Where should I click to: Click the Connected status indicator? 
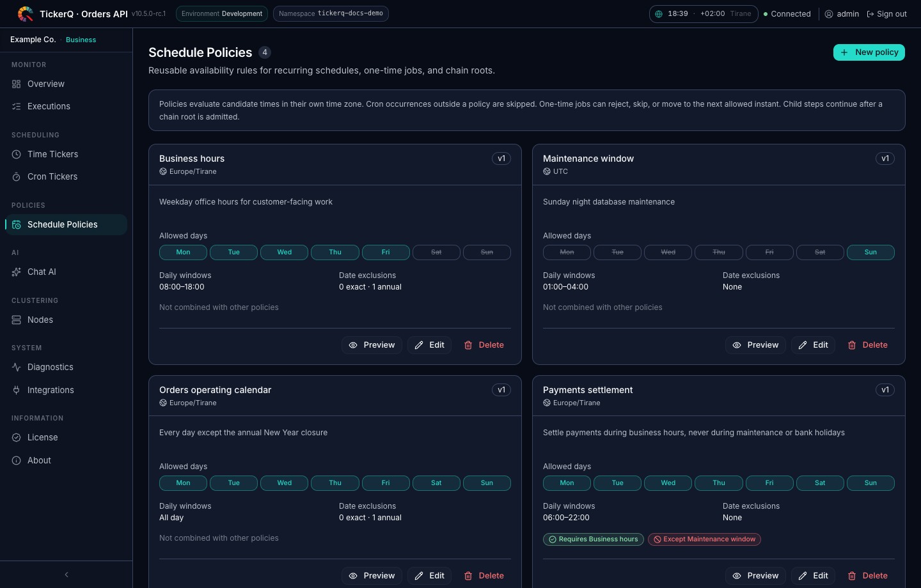tap(787, 14)
